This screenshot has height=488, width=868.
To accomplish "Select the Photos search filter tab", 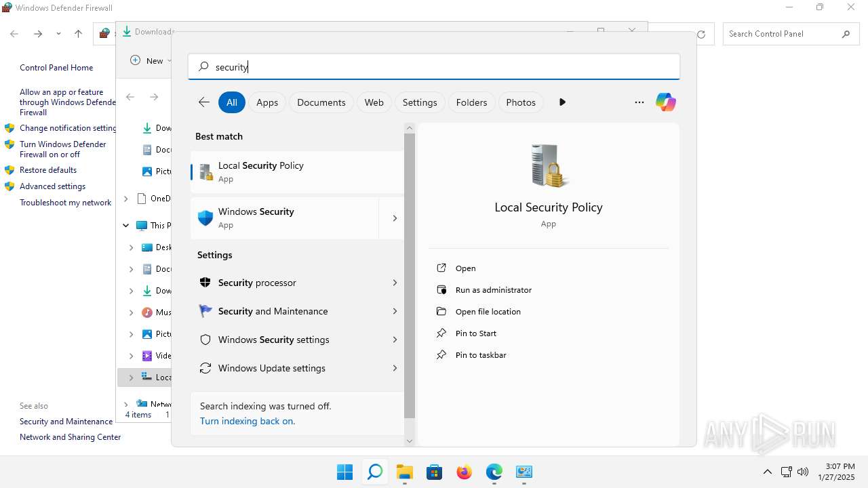I will 521,102.
